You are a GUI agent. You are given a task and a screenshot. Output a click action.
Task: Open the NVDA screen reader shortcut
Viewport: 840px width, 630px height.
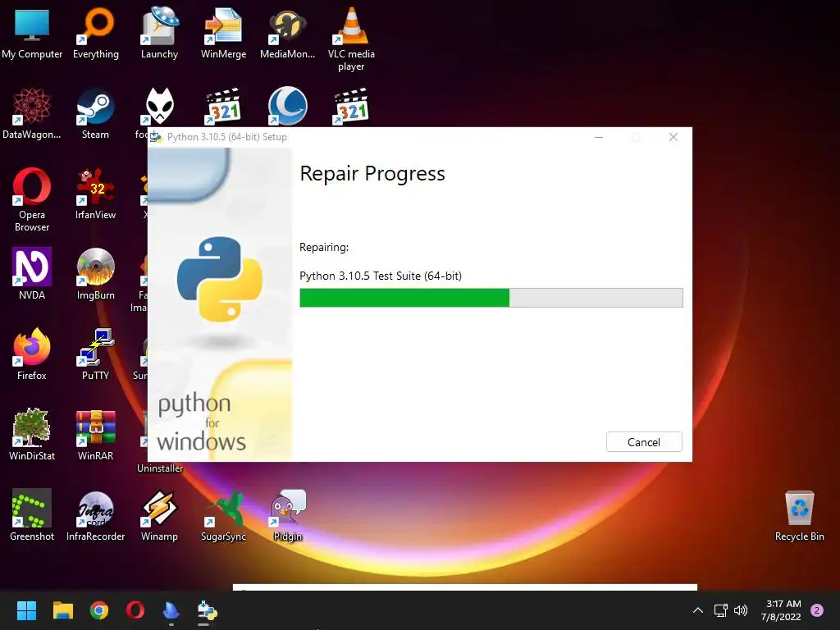32,274
